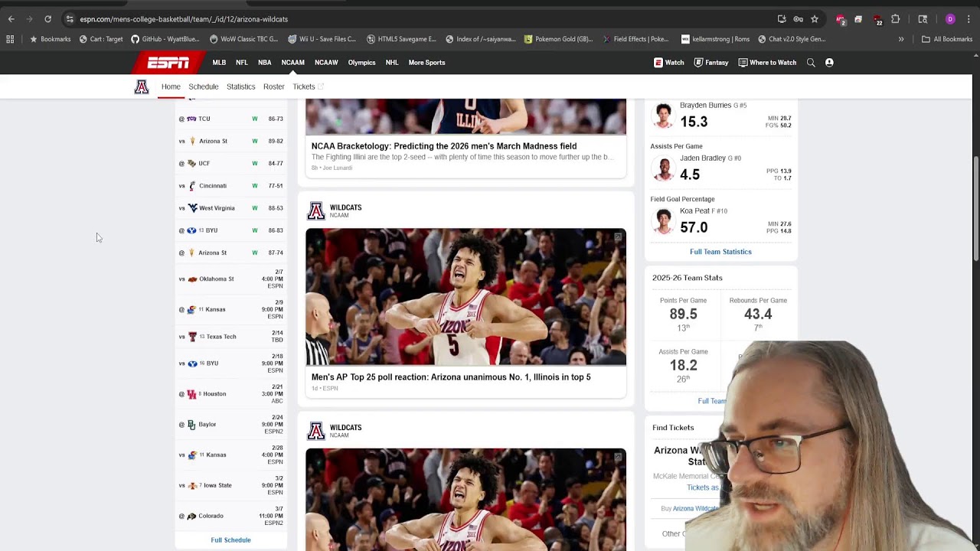Open More Sports menu
980x551 pixels.
pyautogui.click(x=426, y=63)
